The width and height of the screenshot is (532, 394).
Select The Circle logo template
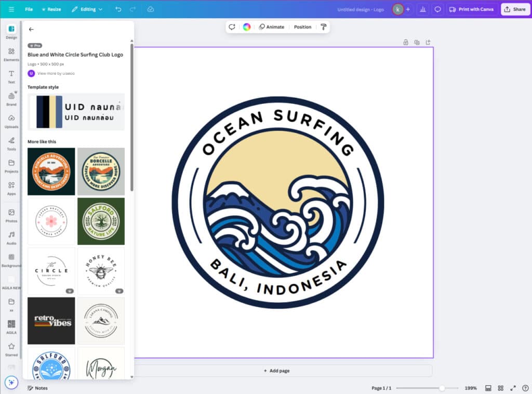[x=51, y=271]
